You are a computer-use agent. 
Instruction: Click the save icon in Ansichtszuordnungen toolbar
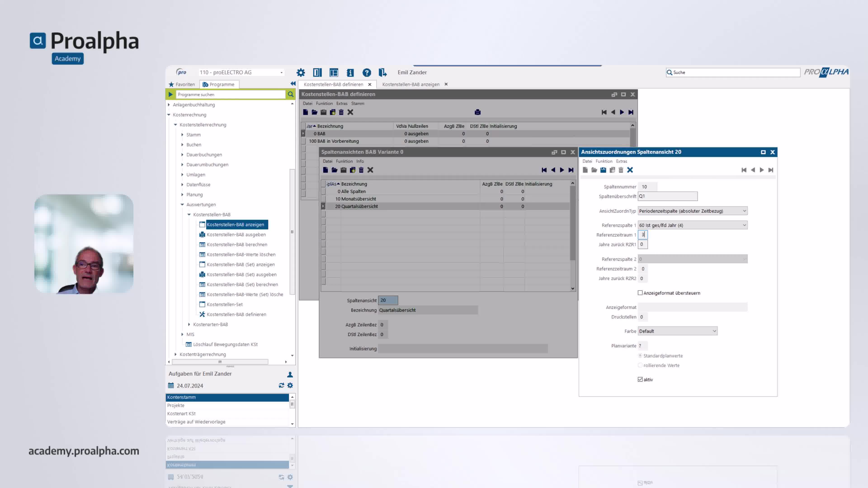pyautogui.click(x=603, y=170)
